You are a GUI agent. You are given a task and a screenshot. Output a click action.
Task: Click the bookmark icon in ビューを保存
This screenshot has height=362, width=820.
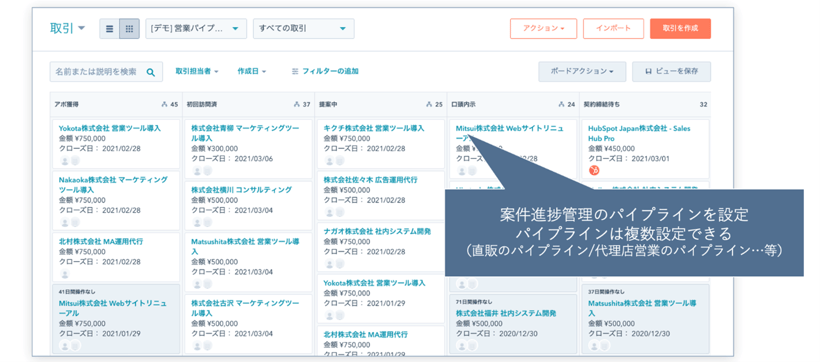click(648, 71)
